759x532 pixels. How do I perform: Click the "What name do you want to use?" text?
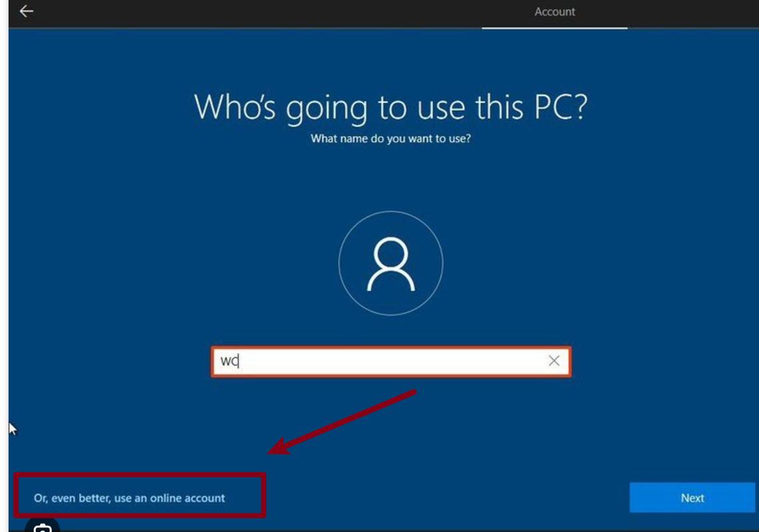pos(390,140)
